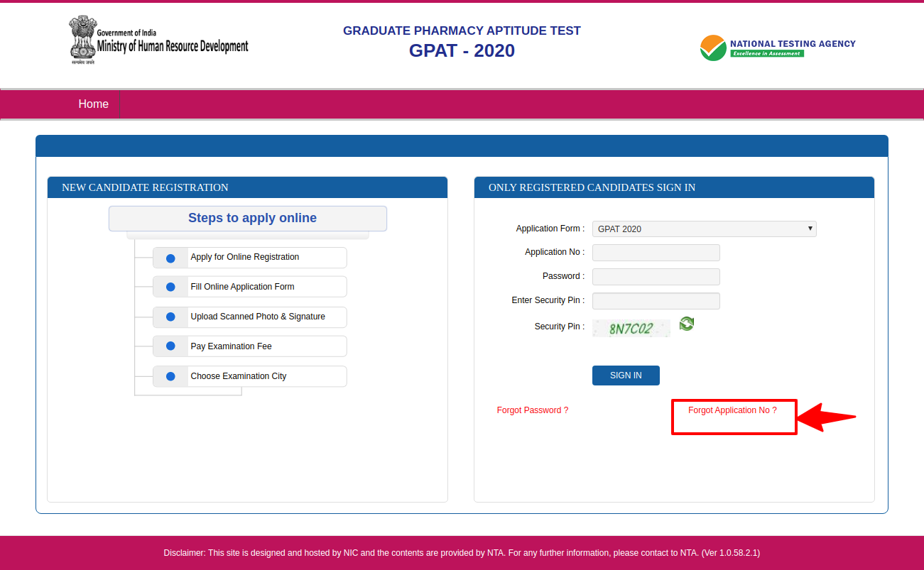Click the Graduate Pharmacy Aptitude Test heading
This screenshot has height=570, width=924.
[462, 31]
